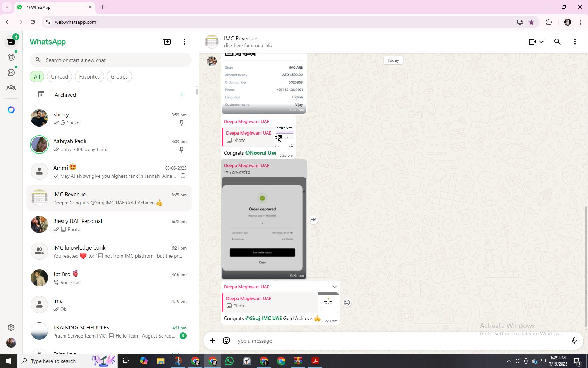This screenshot has width=588, height=368.
Task: Open the Channels icon in sidebar
Action: coord(11,73)
